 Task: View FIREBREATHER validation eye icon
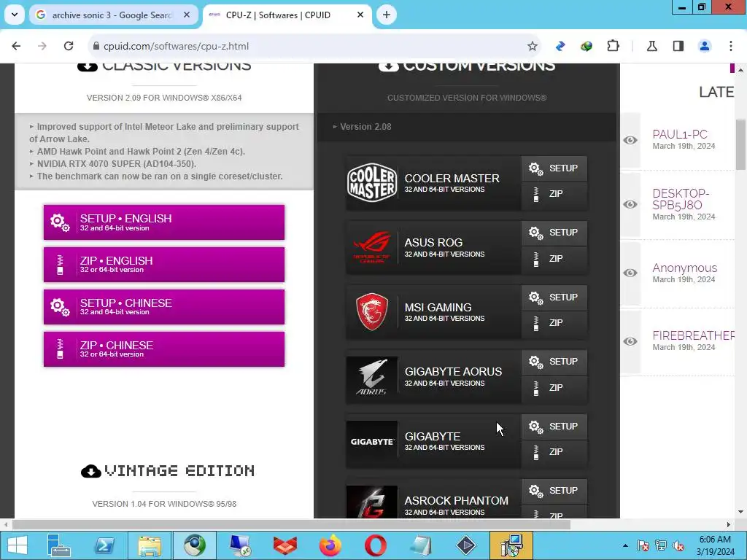[x=630, y=341]
